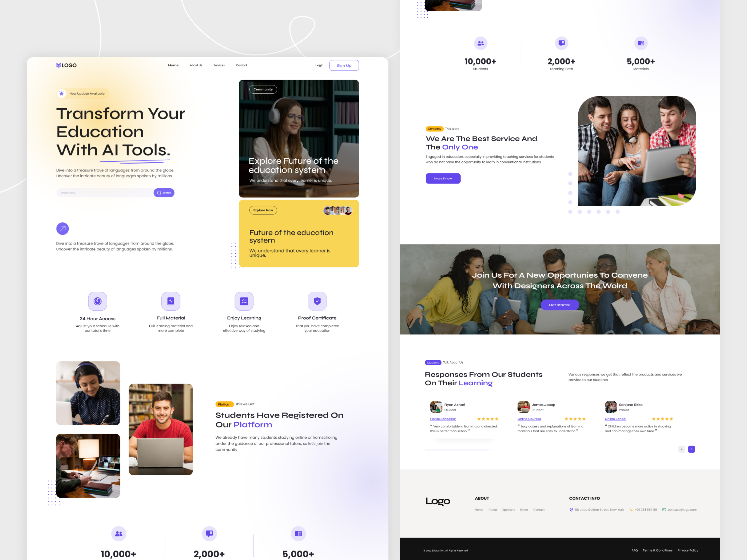Click the Full Material picture icon
Screen dimensions: 747x560
[x=171, y=301]
